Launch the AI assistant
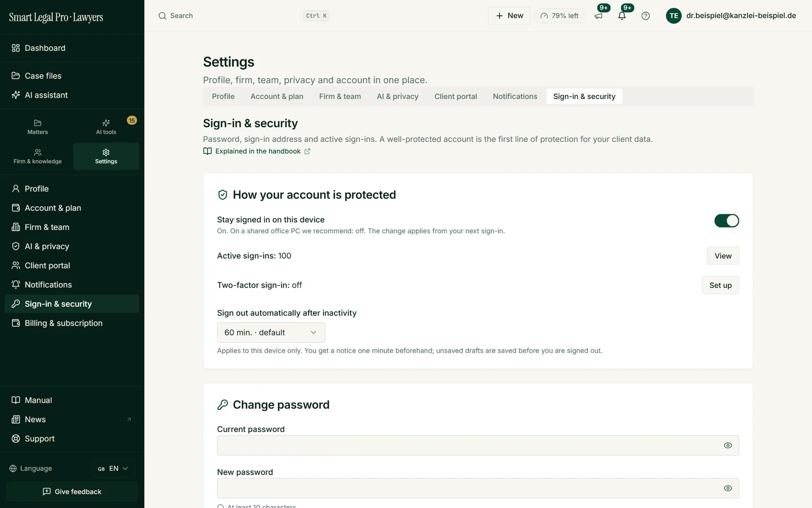This screenshot has height=508, width=812. (x=72, y=95)
